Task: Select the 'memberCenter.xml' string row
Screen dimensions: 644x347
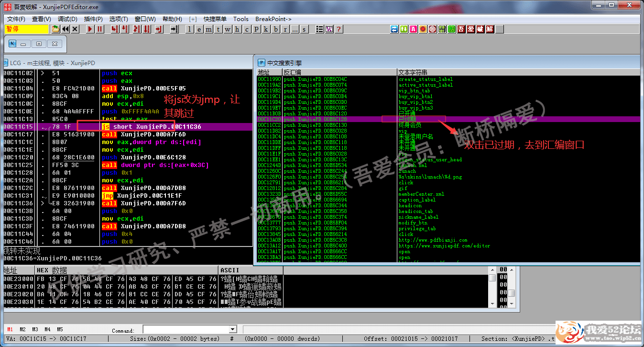Action: coord(448,194)
